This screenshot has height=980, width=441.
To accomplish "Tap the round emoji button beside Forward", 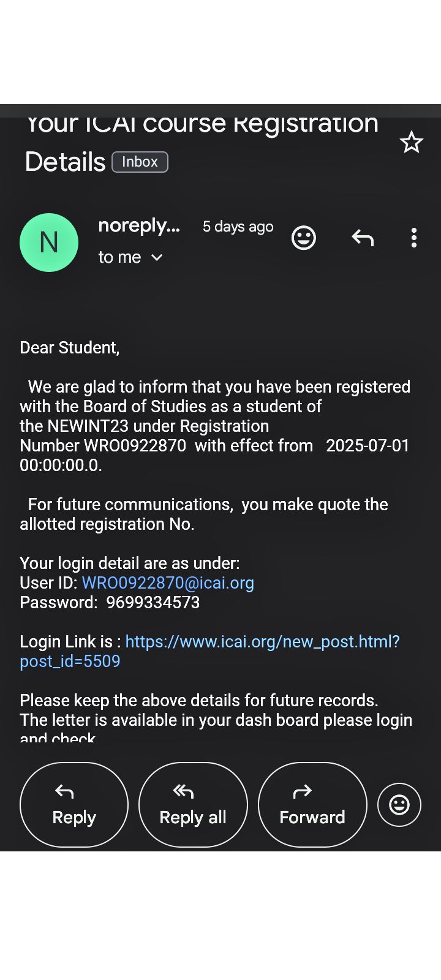I will point(399,804).
